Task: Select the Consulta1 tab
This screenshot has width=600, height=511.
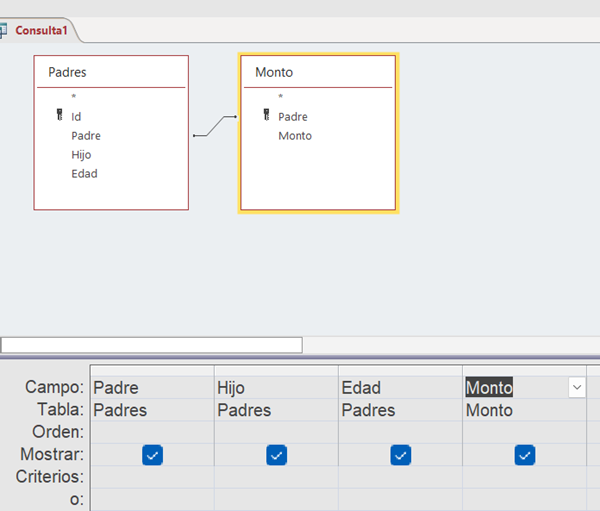Action: tap(41, 31)
